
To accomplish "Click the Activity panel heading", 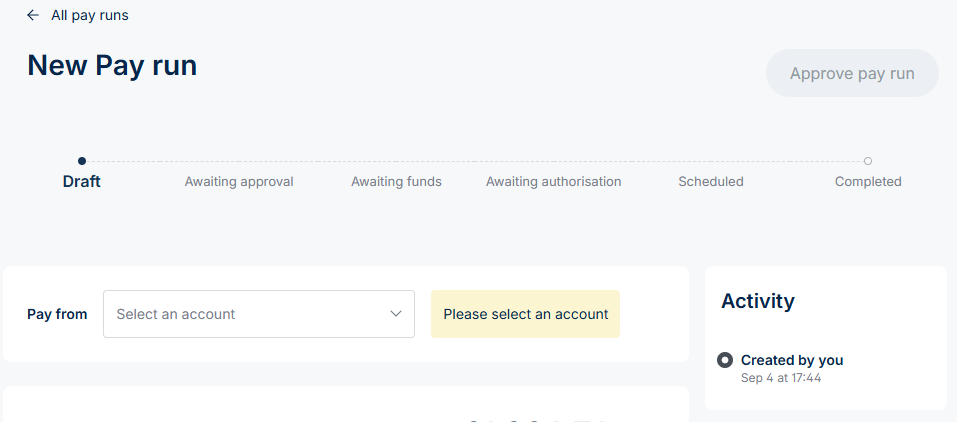I will [x=757, y=301].
